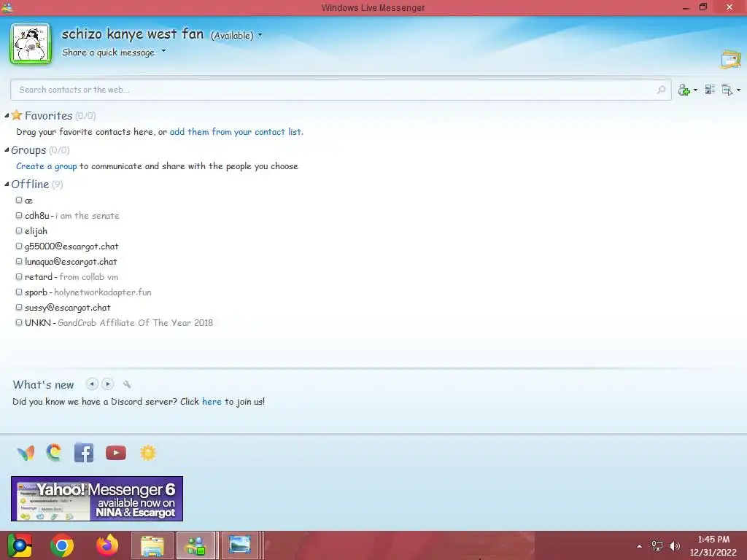The width and height of the screenshot is (747, 560).
Task: Open the weather sun icon
Action: coord(147,452)
